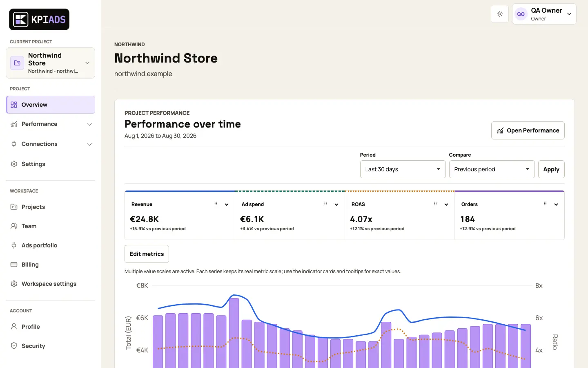Click the Security shield icon
The width and height of the screenshot is (588, 368).
[14, 346]
